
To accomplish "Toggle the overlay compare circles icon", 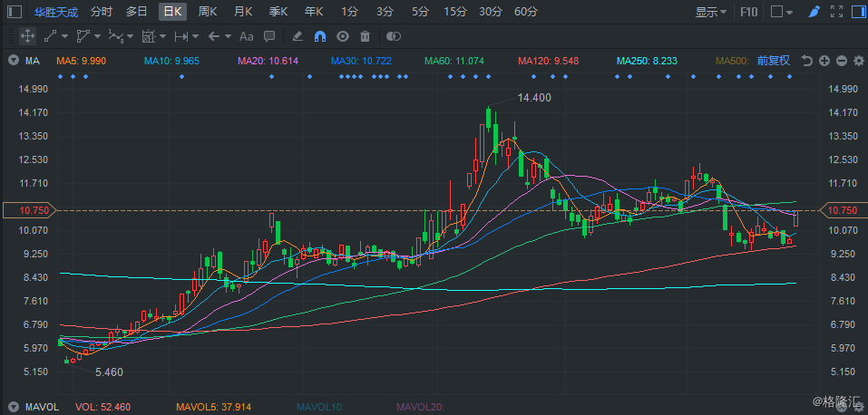I will pos(393,36).
